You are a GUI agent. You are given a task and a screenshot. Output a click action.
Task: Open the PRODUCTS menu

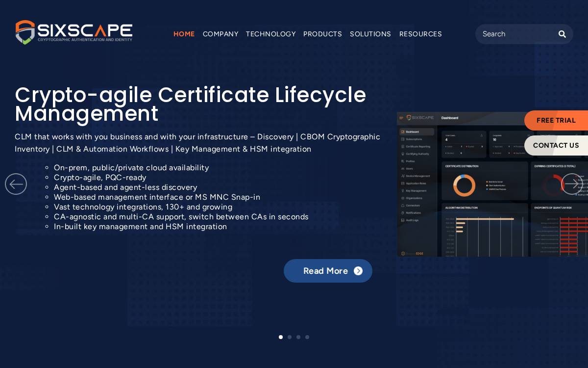coord(322,34)
